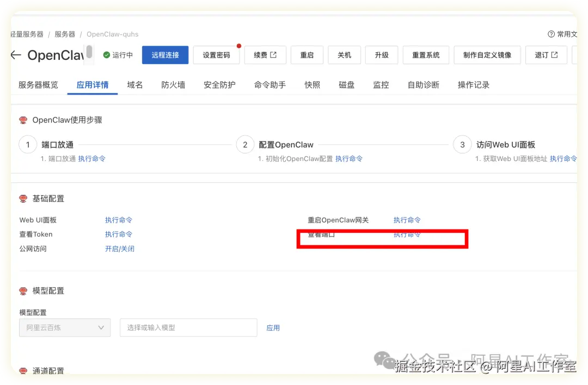Click the 关机 button
The width and height of the screenshot is (588, 385).
point(344,55)
